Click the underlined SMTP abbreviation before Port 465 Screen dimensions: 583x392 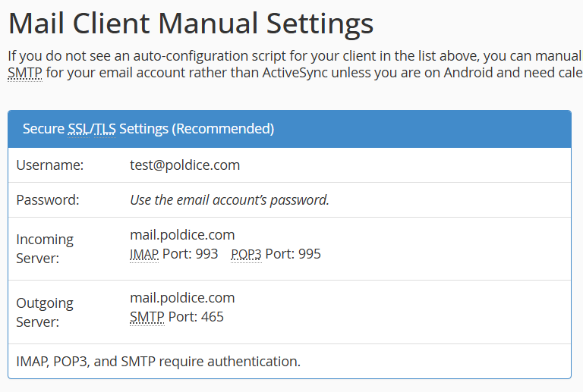click(147, 317)
